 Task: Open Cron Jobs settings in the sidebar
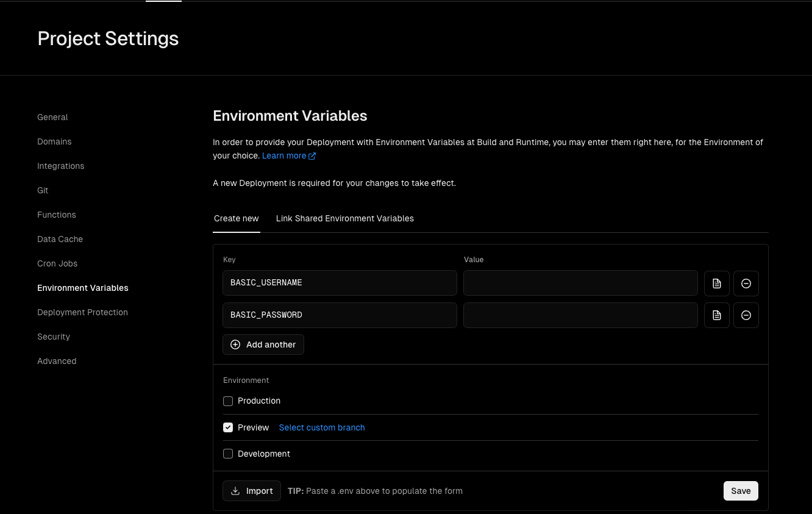point(57,263)
